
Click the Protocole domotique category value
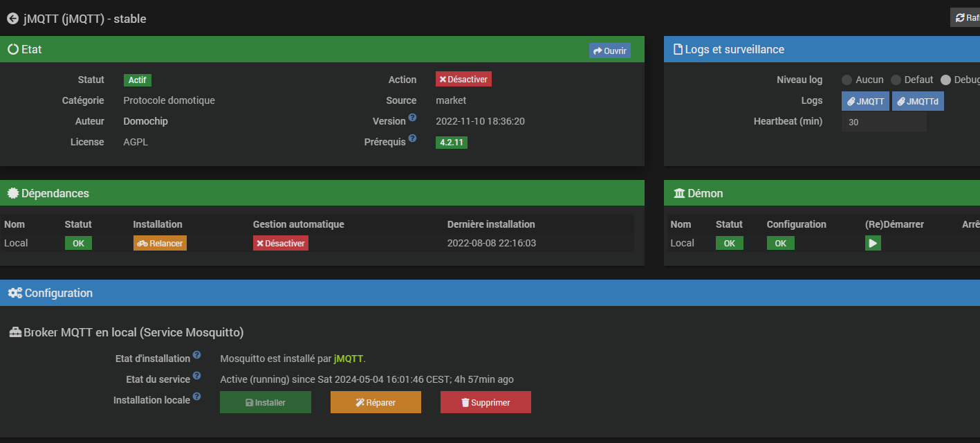[169, 100]
